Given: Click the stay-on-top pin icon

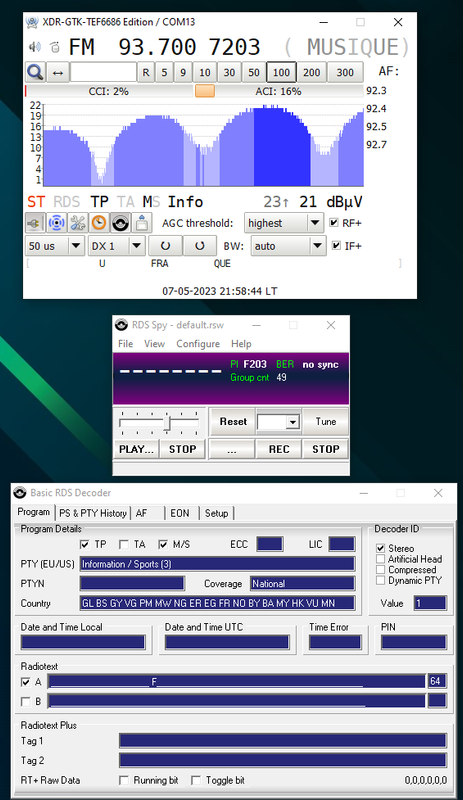Looking at the screenshot, I should point(141,223).
